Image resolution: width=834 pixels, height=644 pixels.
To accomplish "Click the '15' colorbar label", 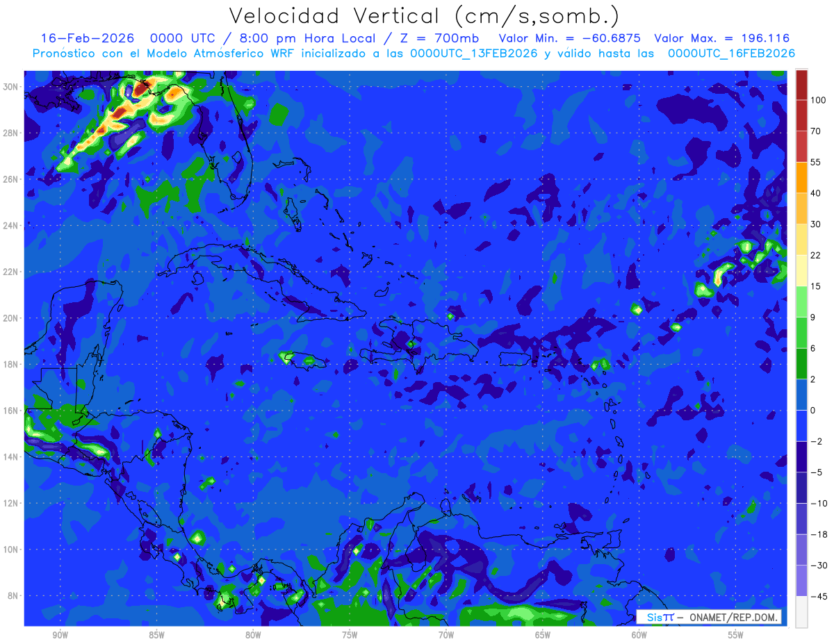I will pos(817,286).
